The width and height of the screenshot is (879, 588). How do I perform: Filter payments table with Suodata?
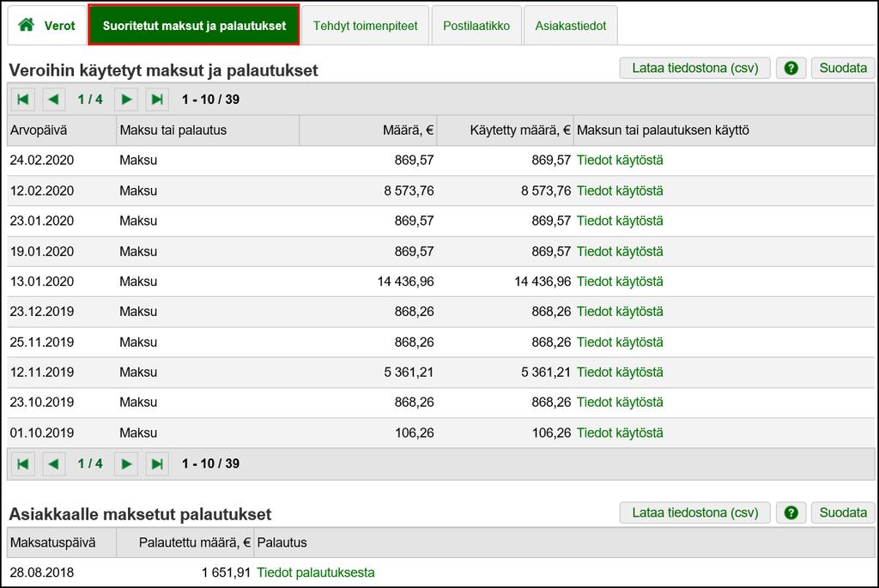[843, 69]
